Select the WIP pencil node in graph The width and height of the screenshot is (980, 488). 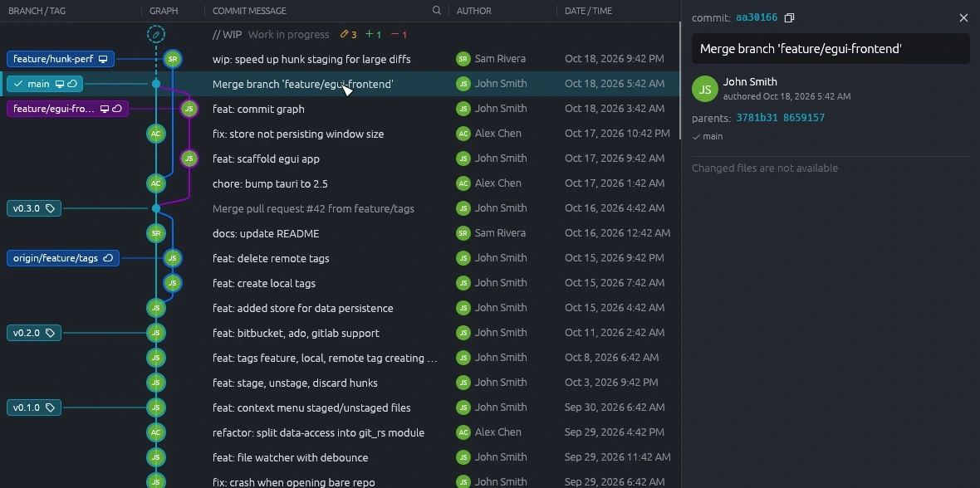click(156, 34)
